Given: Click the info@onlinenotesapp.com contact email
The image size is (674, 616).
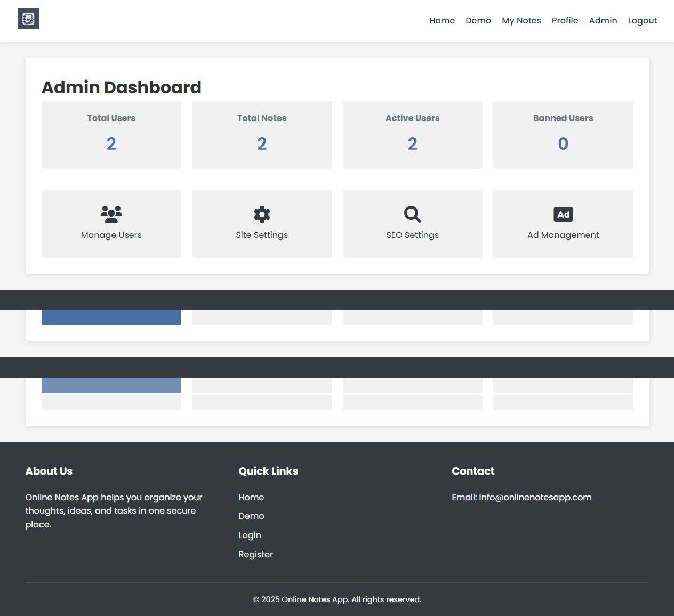Looking at the screenshot, I should click(535, 497).
